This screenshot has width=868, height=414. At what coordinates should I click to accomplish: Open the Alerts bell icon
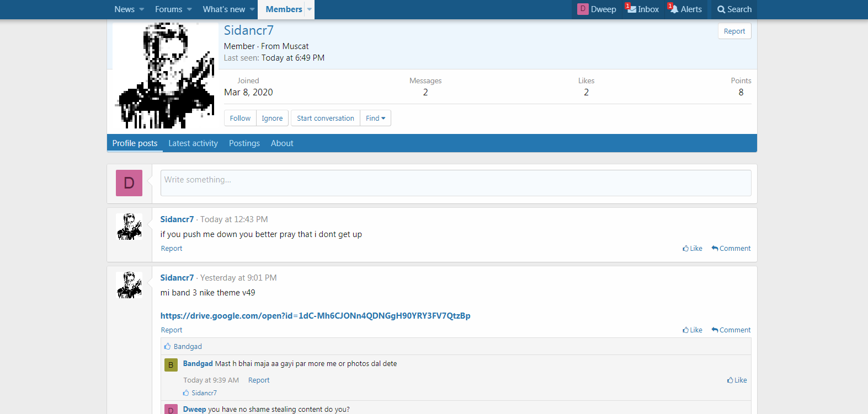pyautogui.click(x=674, y=9)
